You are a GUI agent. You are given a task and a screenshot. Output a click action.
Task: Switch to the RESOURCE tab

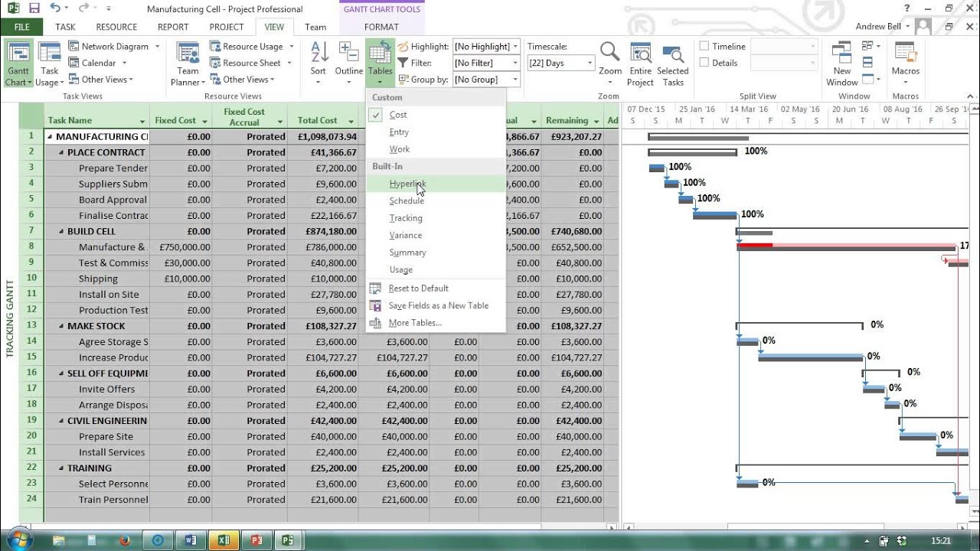click(x=116, y=27)
